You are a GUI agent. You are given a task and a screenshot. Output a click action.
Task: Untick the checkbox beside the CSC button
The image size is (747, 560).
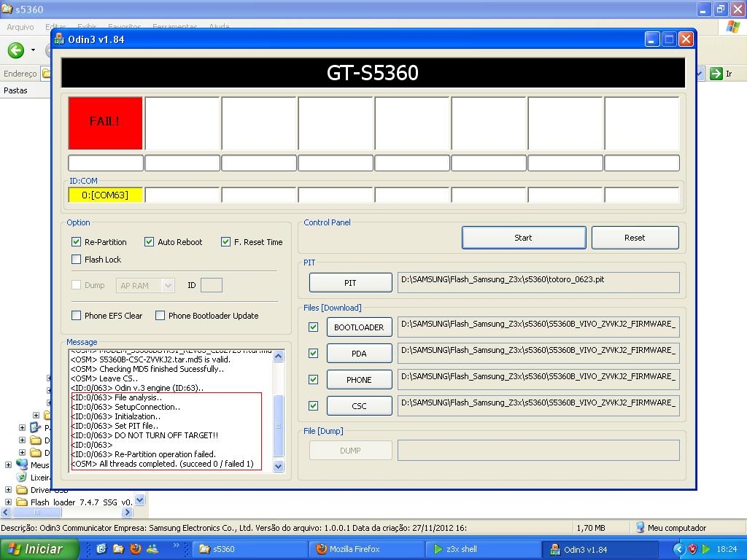pos(314,405)
